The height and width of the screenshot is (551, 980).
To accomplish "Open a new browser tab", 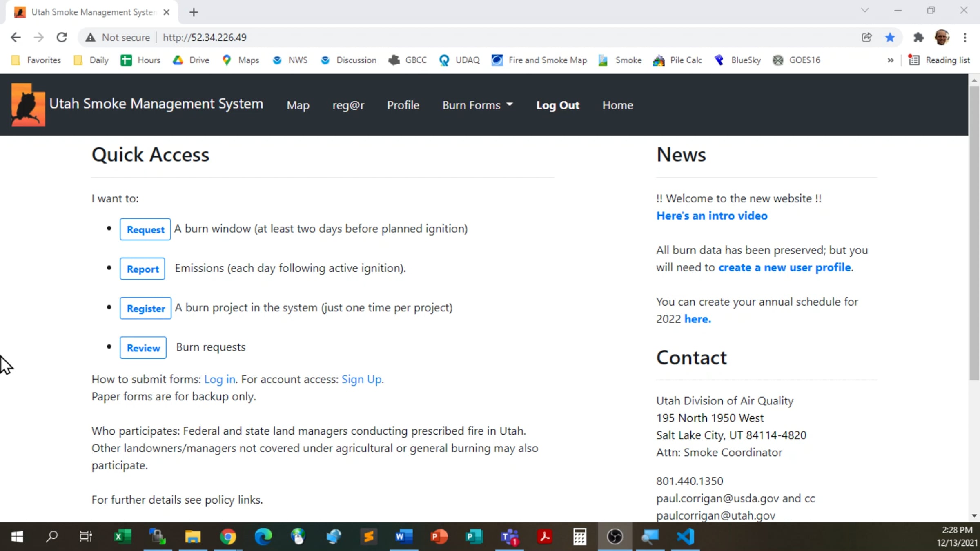I will pos(194,12).
